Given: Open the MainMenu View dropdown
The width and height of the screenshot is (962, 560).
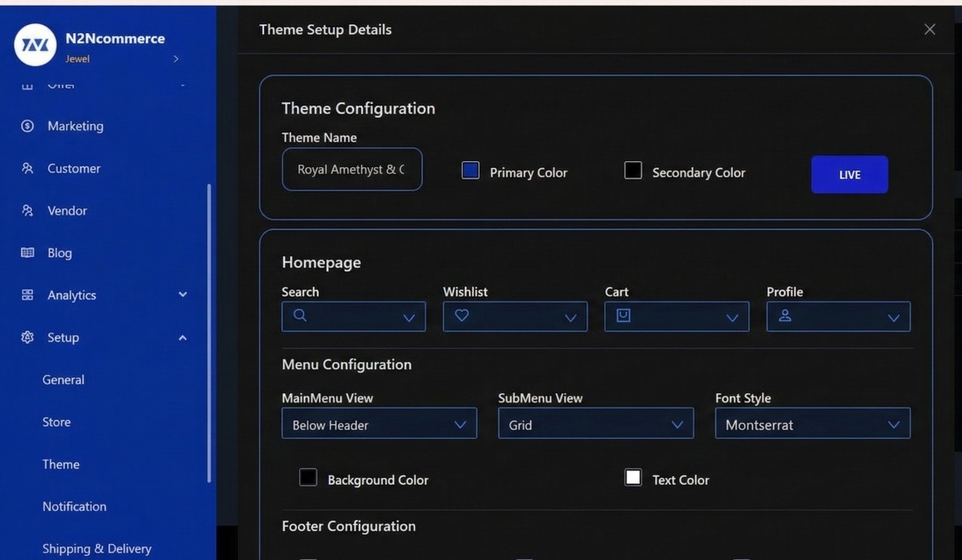Looking at the screenshot, I should pos(379,424).
